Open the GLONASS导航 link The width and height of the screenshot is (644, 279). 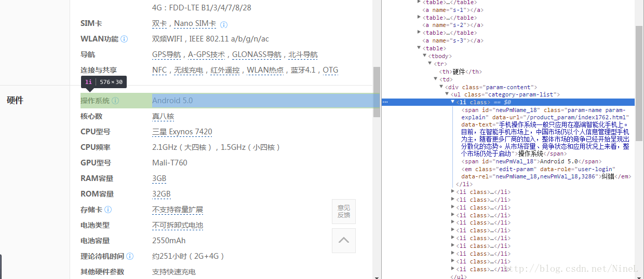tap(257, 54)
